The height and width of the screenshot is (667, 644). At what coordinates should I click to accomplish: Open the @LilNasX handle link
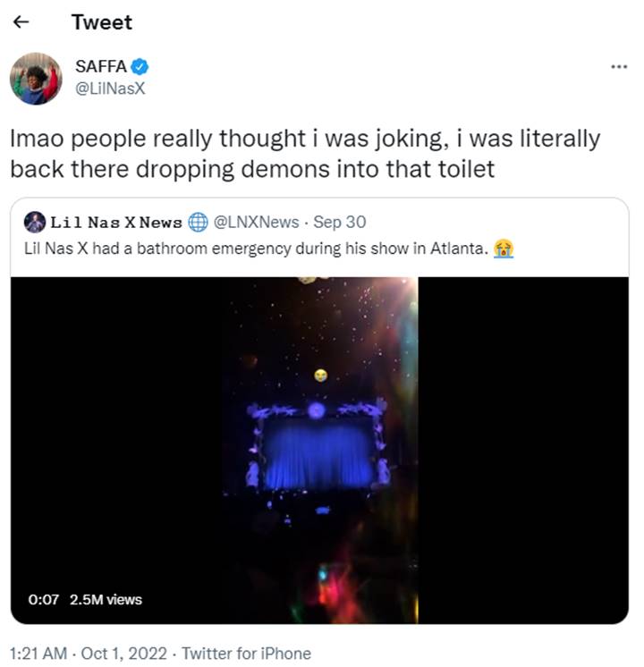110,89
